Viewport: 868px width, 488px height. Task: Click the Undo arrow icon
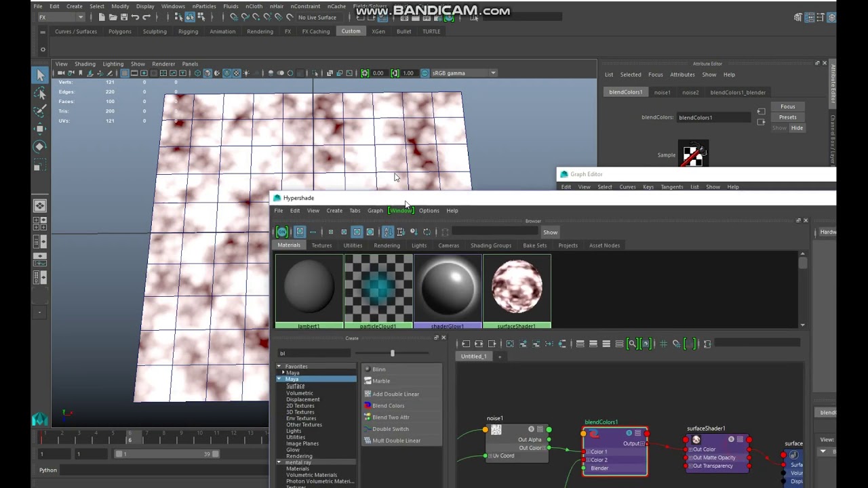[135, 17]
